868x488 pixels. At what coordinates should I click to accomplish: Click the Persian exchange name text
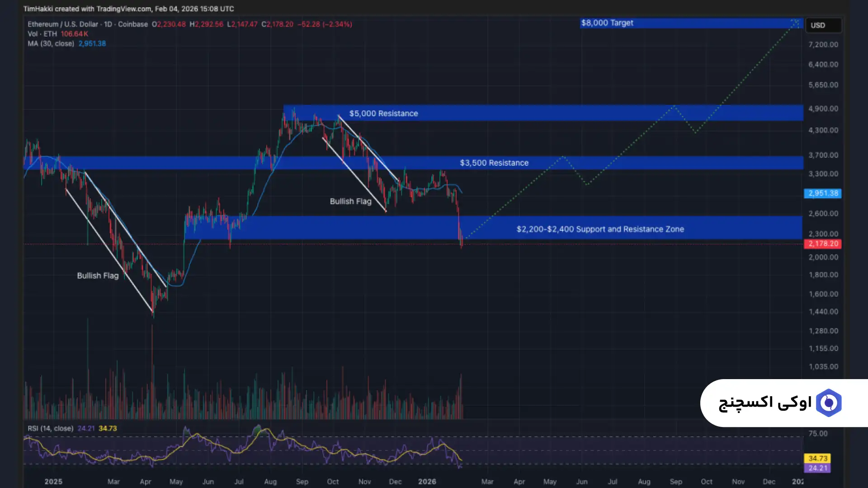coord(765,403)
